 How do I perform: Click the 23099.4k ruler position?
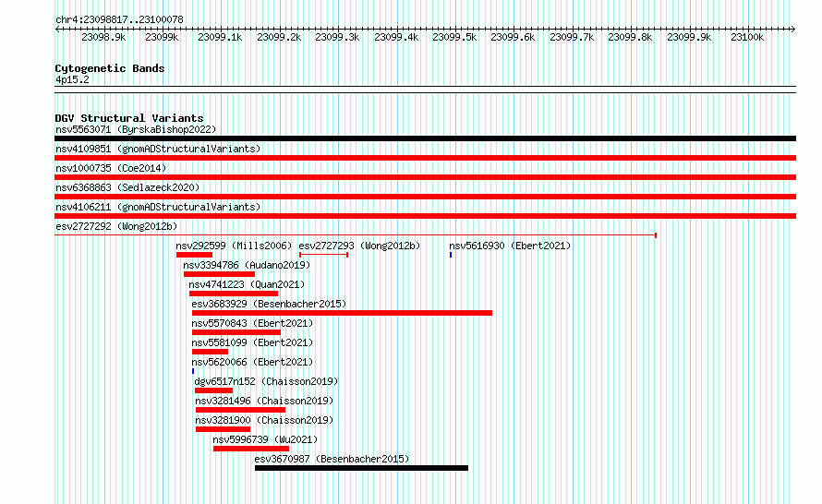click(396, 37)
